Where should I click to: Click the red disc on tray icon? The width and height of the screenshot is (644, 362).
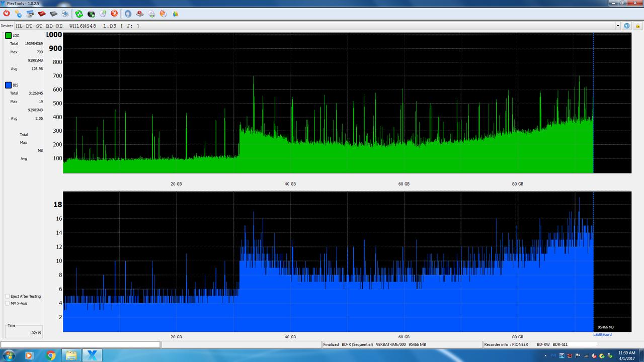click(x=140, y=14)
